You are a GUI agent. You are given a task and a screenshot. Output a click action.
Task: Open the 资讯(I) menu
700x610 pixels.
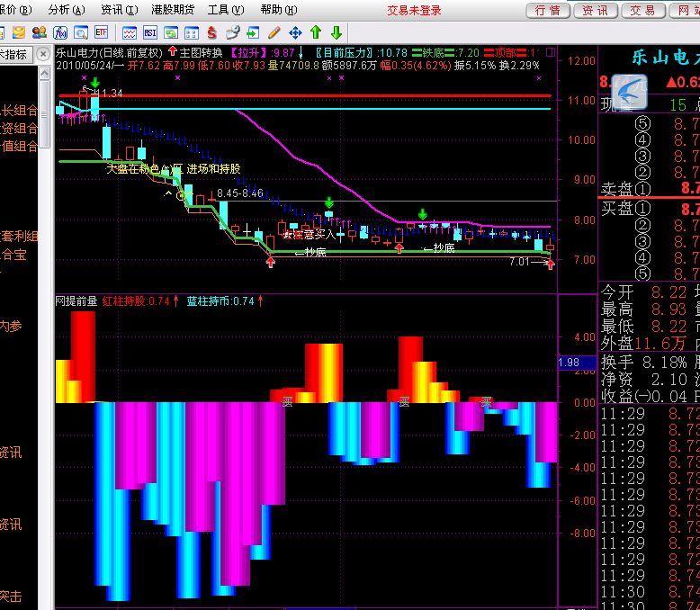coord(119,10)
